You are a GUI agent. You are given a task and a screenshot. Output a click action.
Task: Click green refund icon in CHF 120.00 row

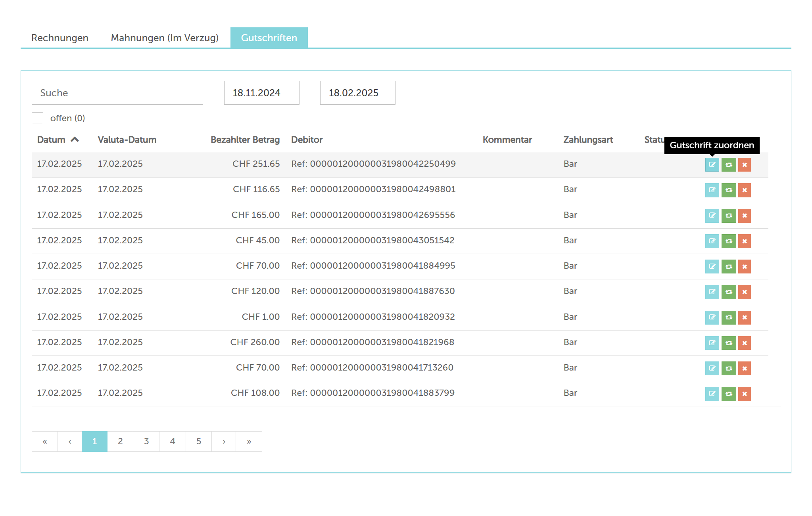point(729,292)
